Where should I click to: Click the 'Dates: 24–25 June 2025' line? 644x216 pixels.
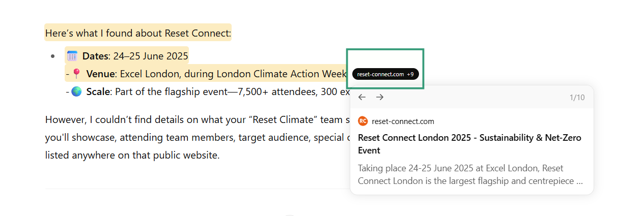tap(127, 56)
